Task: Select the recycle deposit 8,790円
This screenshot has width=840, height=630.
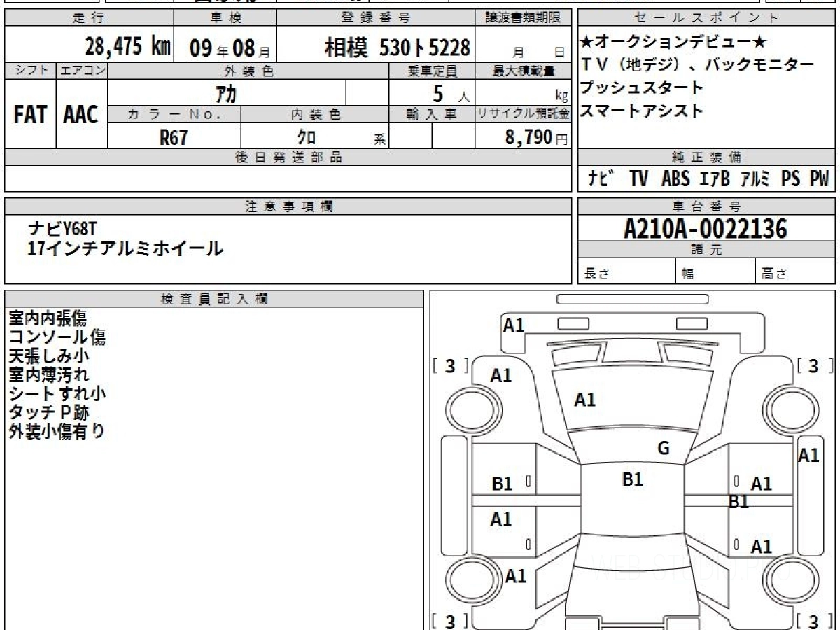Action: (537, 137)
